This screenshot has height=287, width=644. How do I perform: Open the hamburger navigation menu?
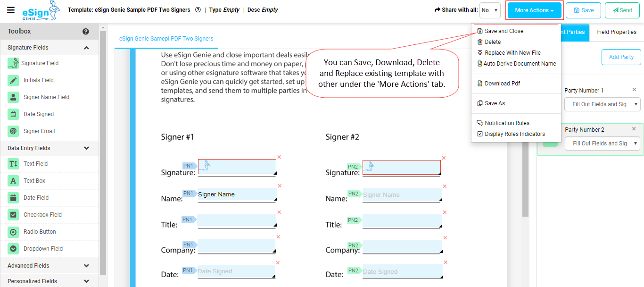tap(11, 10)
